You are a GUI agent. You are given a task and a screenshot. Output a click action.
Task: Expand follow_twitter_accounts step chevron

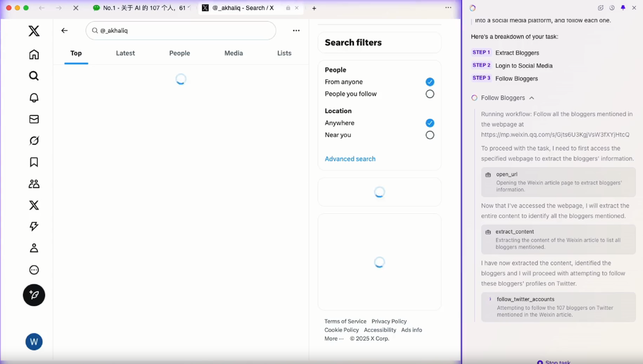[490, 299]
